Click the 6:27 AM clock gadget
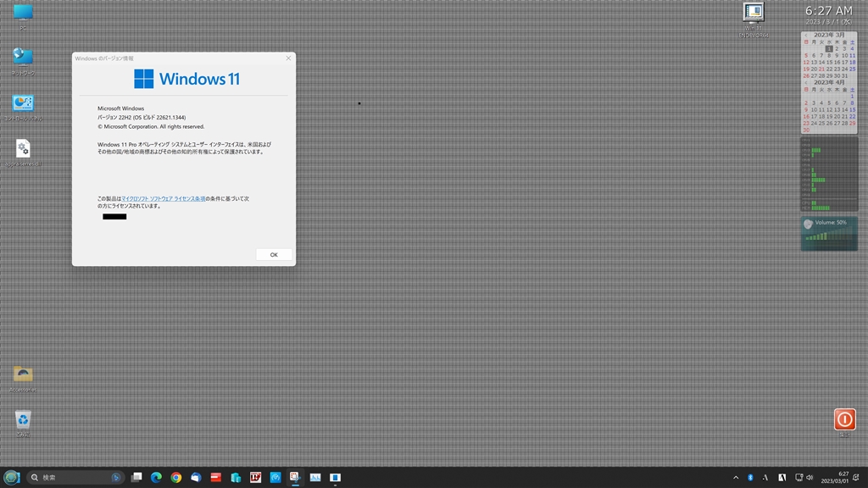 (x=829, y=11)
